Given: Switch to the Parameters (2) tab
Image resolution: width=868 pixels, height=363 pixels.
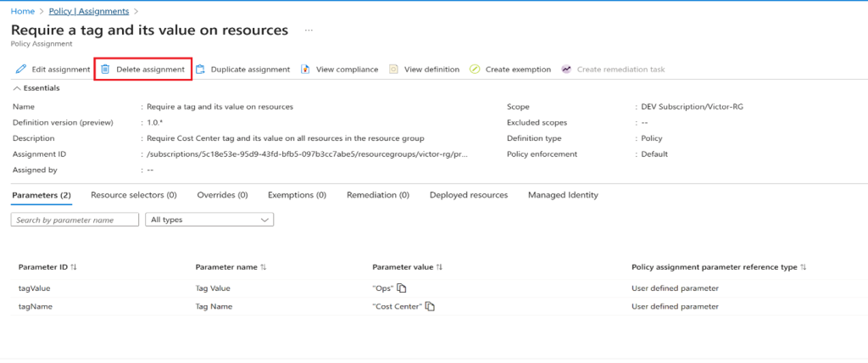Looking at the screenshot, I should (x=42, y=195).
